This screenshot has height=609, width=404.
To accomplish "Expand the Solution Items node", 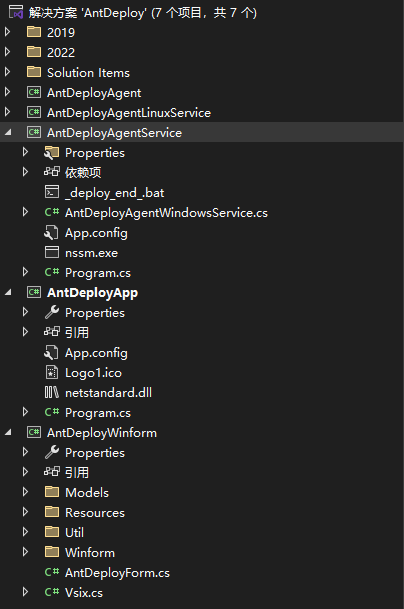I will click(x=7, y=72).
